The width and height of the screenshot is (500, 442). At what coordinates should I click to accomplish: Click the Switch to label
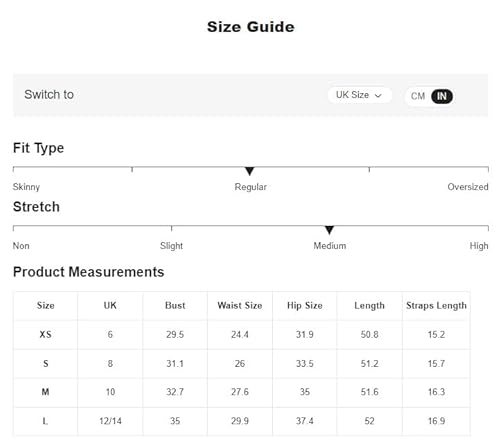49,94
